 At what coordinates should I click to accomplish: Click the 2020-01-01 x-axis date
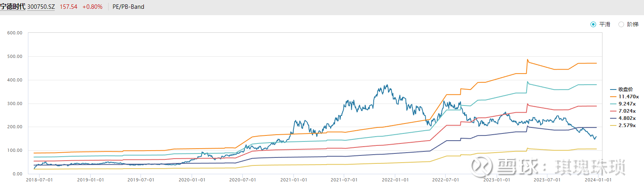click(192, 180)
